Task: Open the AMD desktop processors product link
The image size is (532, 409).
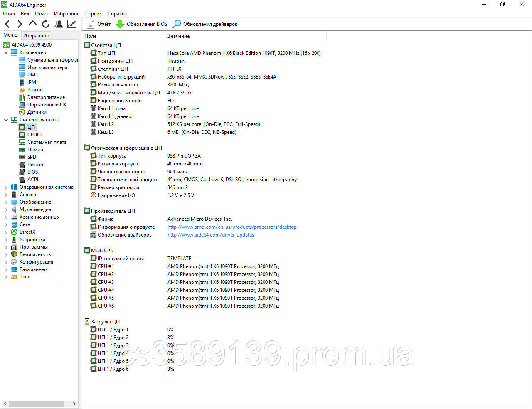Action: point(232,227)
